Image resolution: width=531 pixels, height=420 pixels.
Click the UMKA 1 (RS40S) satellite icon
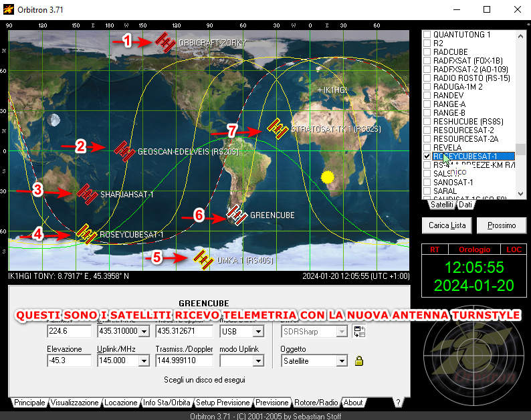click(203, 259)
